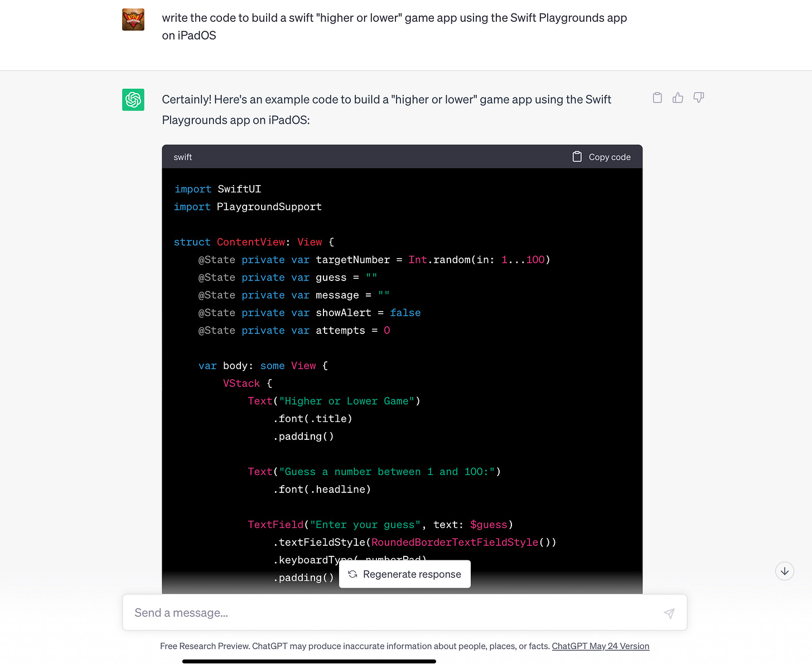
Task: Click the TextField "Enter your guess" line
Action: pos(380,525)
